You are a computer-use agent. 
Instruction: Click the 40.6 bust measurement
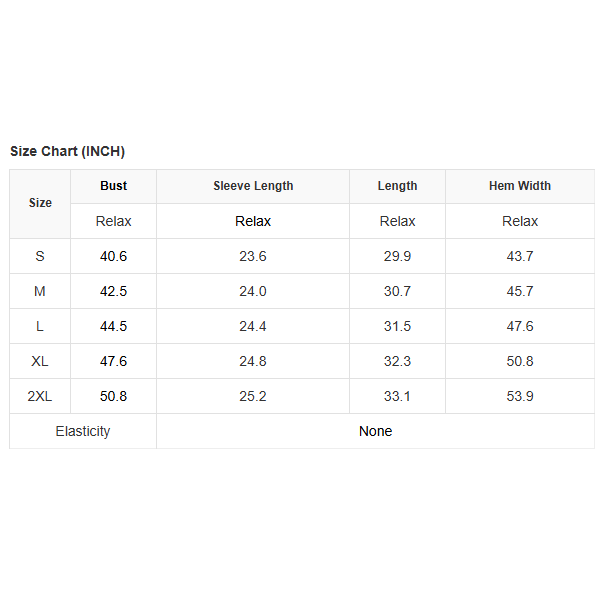click(x=113, y=256)
